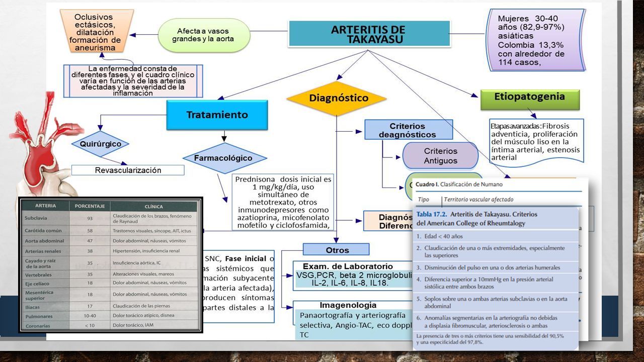Click the Coronarias table cell
The image size is (644, 362).
tap(46, 325)
